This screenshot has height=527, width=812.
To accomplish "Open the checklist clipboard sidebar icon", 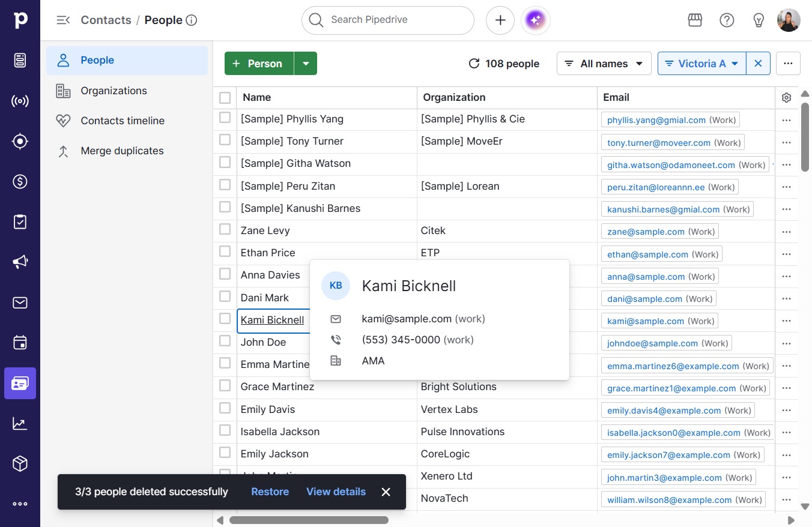I will coord(20,222).
